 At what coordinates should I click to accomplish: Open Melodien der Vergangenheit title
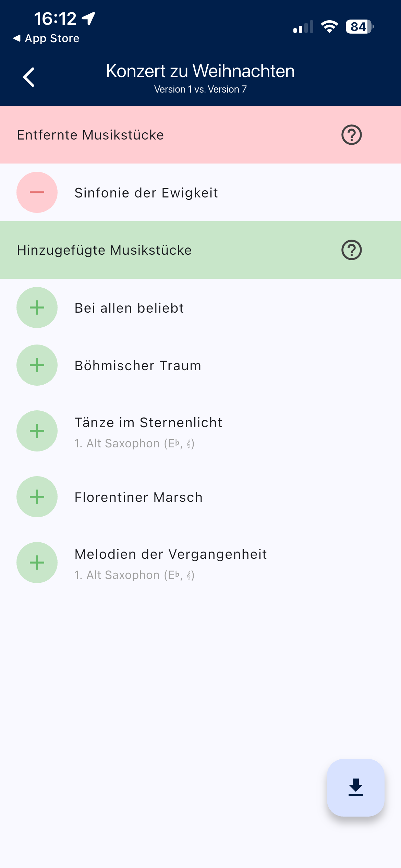(171, 554)
